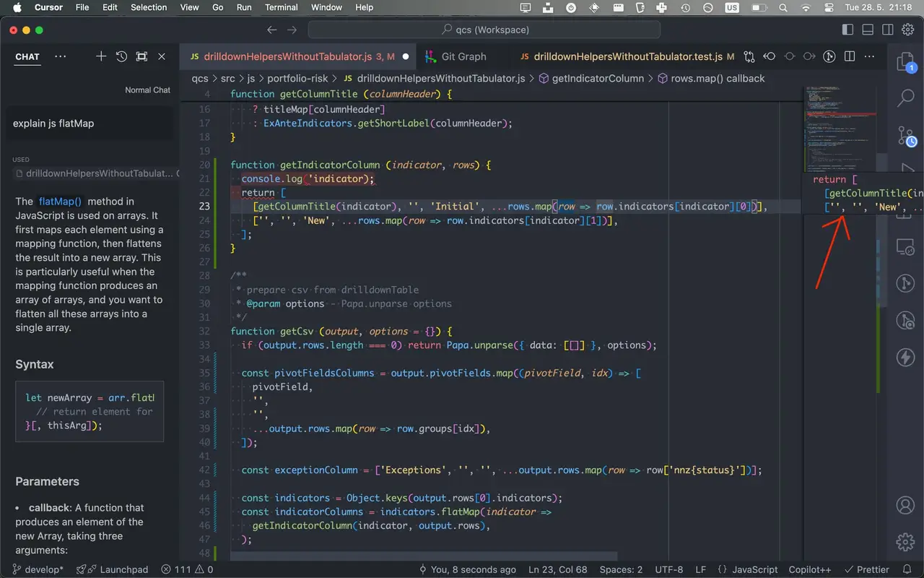The width and height of the screenshot is (924, 578).
Task: Split editor right icon
Action: (850, 56)
